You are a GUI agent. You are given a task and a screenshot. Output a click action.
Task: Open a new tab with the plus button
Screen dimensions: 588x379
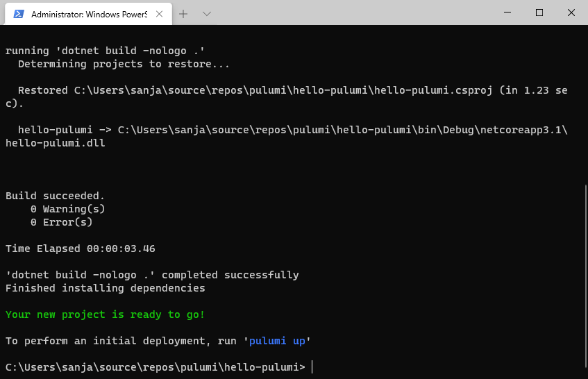click(183, 14)
